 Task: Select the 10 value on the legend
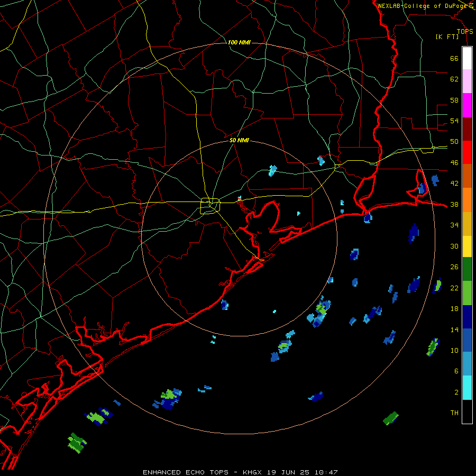pyautogui.click(x=454, y=351)
